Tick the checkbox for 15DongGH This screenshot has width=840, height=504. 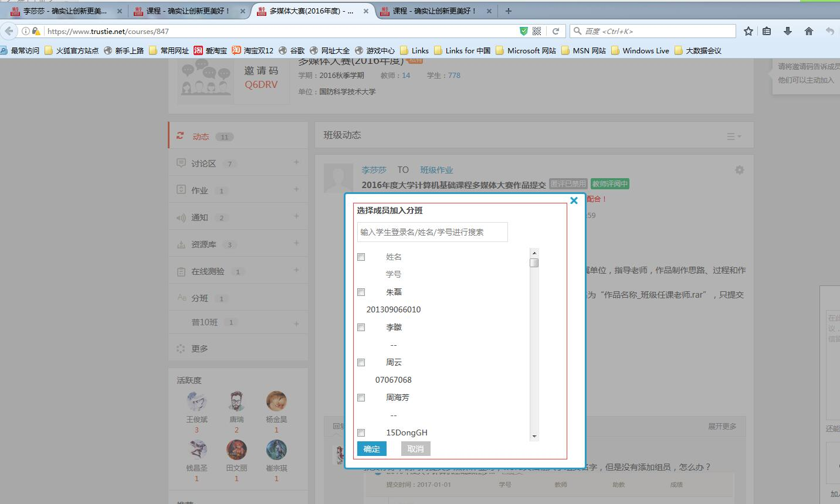pyautogui.click(x=361, y=433)
